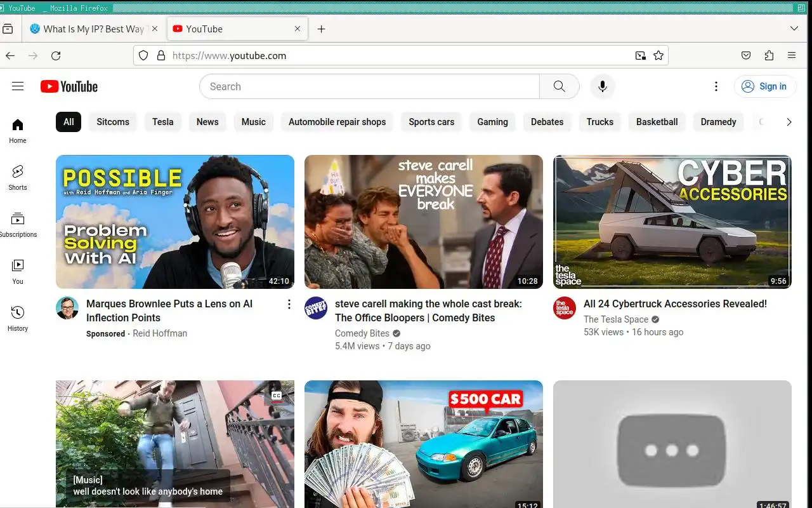Filter by Music chip
812x508 pixels.
(x=254, y=122)
